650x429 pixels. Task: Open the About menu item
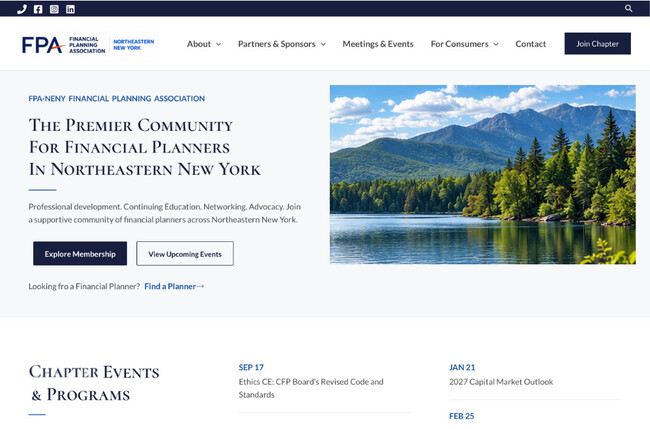click(199, 44)
